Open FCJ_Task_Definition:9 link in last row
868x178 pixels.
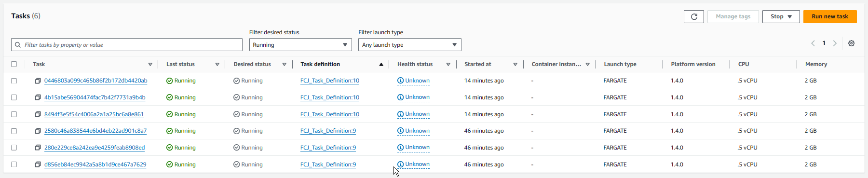(328, 164)
